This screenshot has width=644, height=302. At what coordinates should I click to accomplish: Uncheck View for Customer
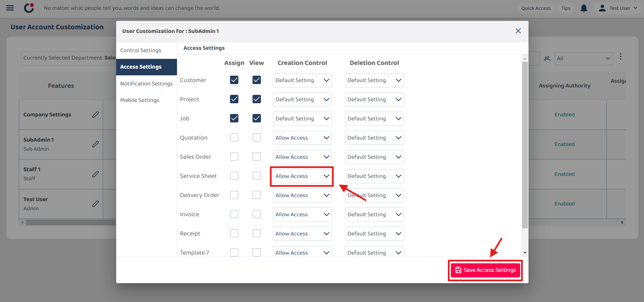(x=257, y=80)
